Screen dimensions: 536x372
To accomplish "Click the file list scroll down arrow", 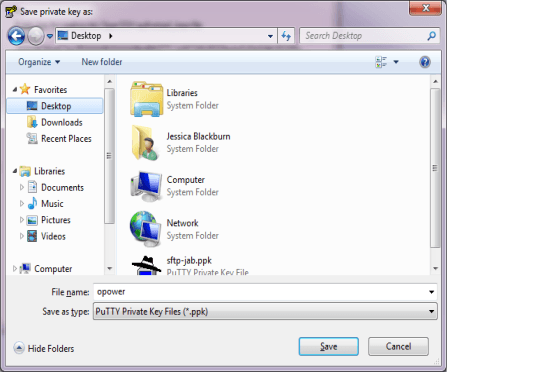I will [435, 268].
